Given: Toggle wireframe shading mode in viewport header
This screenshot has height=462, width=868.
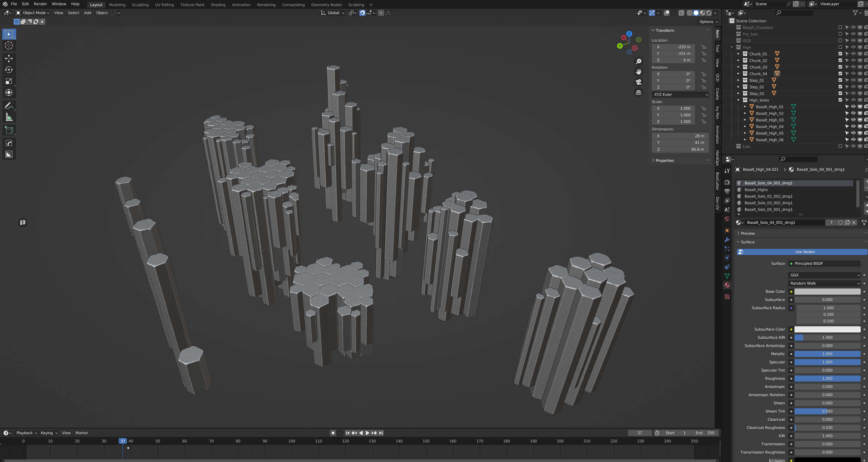Looking at the screenshot, I should click(x=690, y=13).
